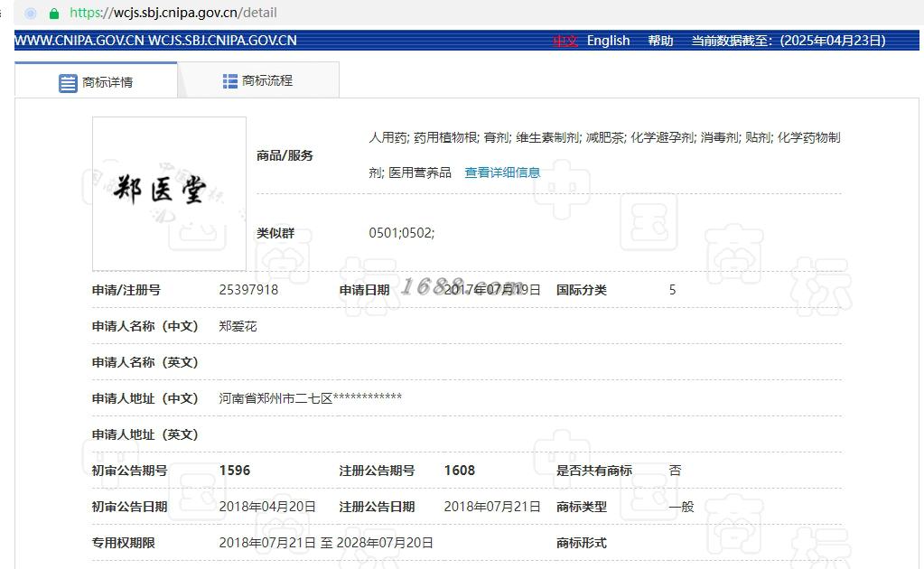Click the 国际分类 label
The height and width of the screenshot is (569, 924).
pos(581,290)
